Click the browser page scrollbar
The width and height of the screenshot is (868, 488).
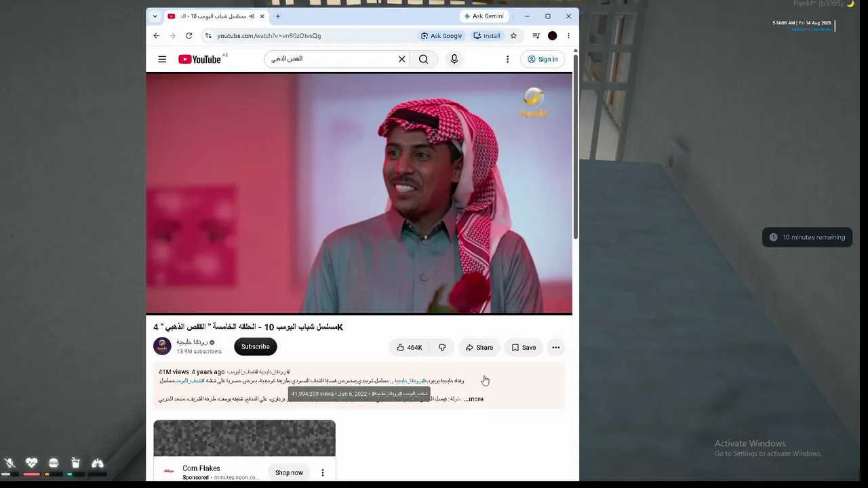(576, 146)
